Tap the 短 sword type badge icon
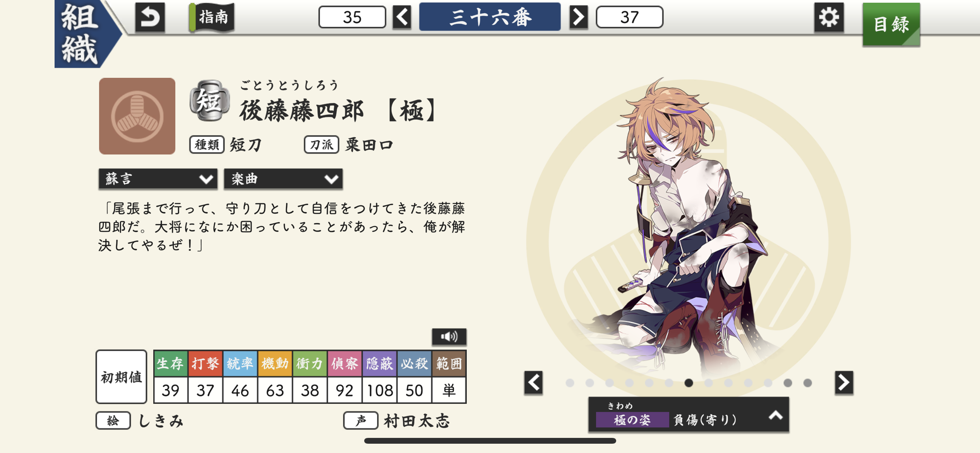The image size is (980, 453). (x=209, y=101)
